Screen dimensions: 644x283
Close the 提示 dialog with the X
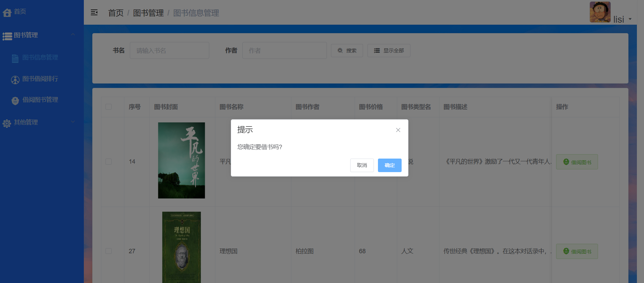[x=398, y=130]
